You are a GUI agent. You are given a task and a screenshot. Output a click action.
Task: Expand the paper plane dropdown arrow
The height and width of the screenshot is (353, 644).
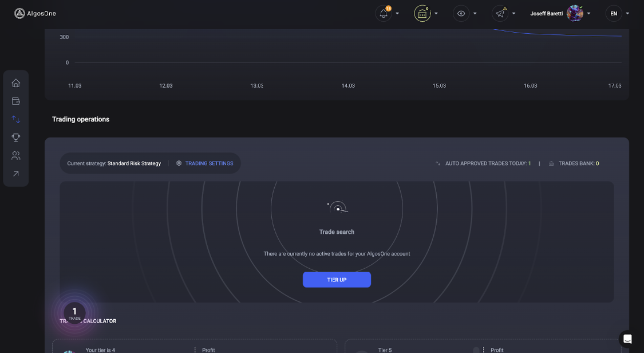pos(514,14)
